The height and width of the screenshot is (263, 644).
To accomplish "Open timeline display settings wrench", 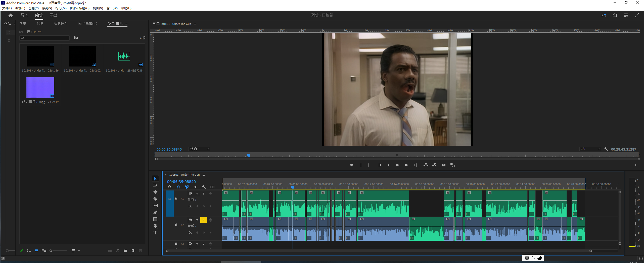I will coord(204,187).
